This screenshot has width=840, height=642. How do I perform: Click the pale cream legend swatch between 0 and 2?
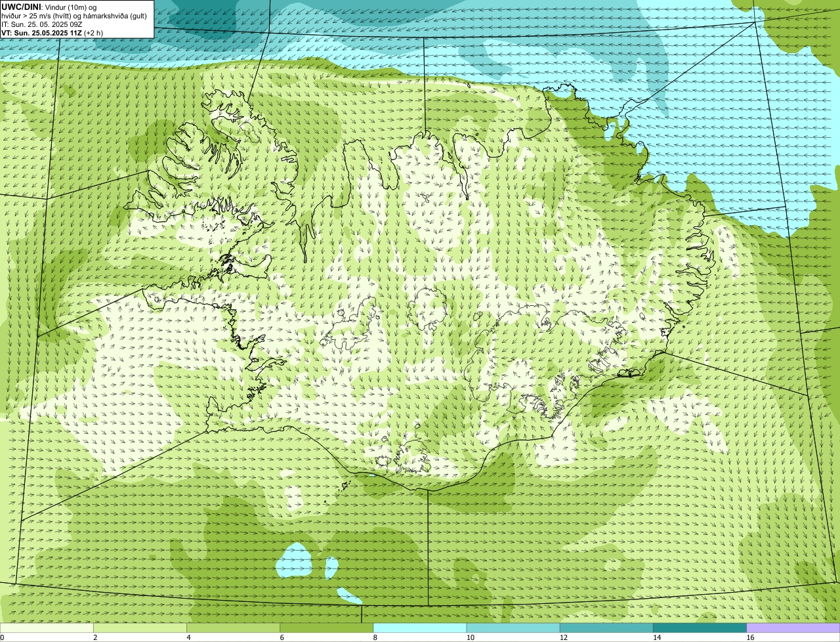click(x=47, y=628)
